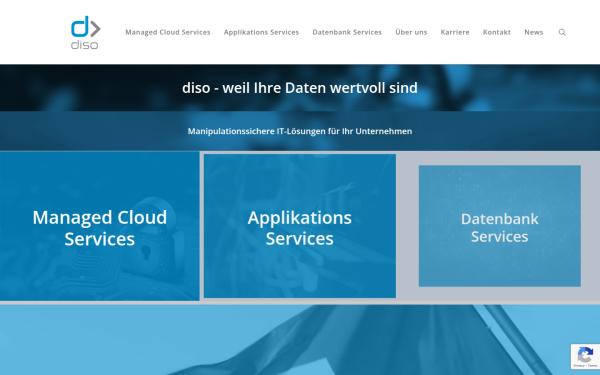Click headline 'diso - weil Ihre Daten wertvoll sind'
The width and height of the screenshot is (600, 375).
[x=300, y=88]
